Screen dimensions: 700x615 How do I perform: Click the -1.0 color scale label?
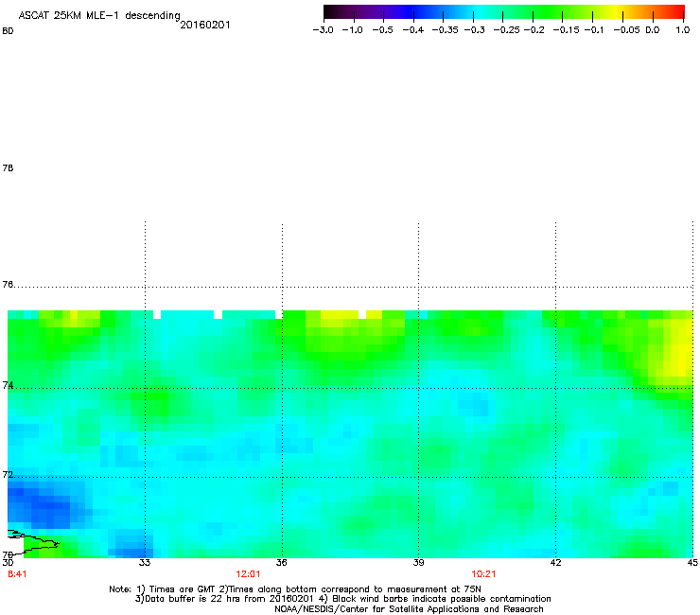click(352, 30)
